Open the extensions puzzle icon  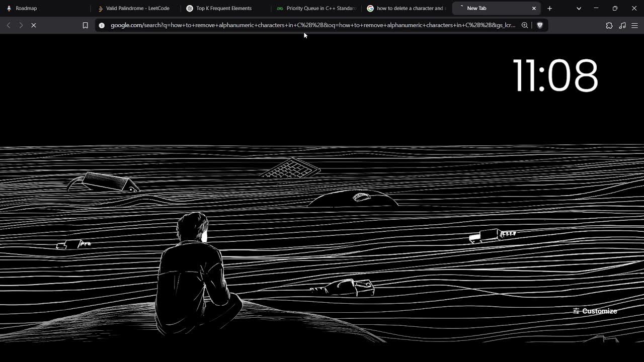pyautogui.click(x=609, y=25)
